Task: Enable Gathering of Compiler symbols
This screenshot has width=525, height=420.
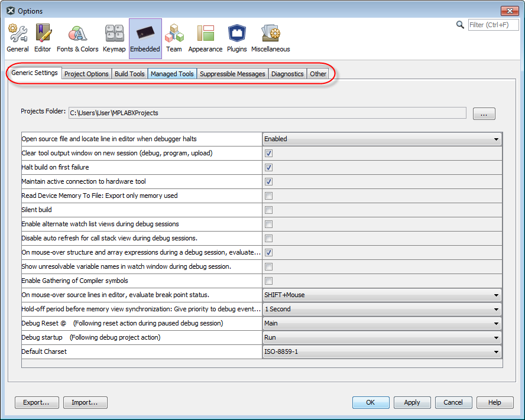Action: (x=268, y=281)
